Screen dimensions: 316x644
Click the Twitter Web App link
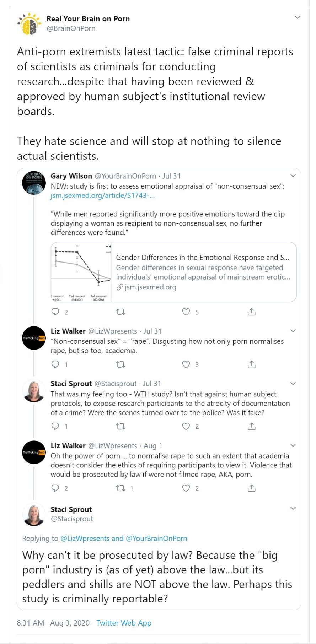pyautogui.click(x=124, y=623)
